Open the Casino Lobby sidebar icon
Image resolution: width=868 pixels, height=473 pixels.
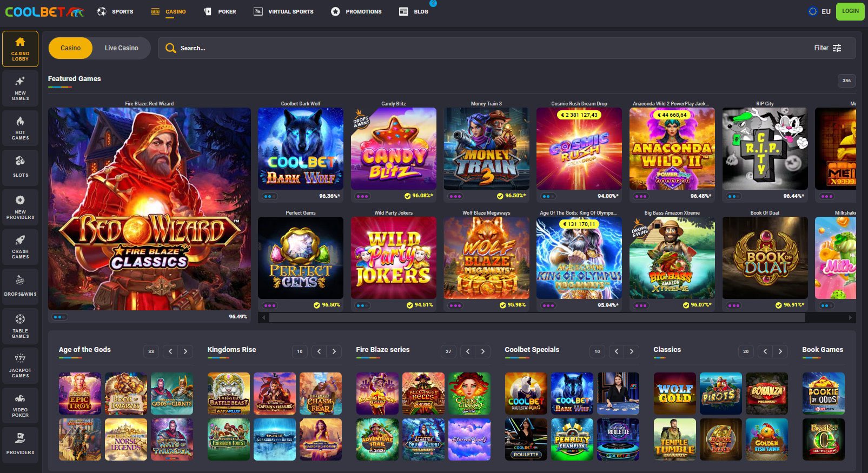pyautogui.click(x=20, y=49)
